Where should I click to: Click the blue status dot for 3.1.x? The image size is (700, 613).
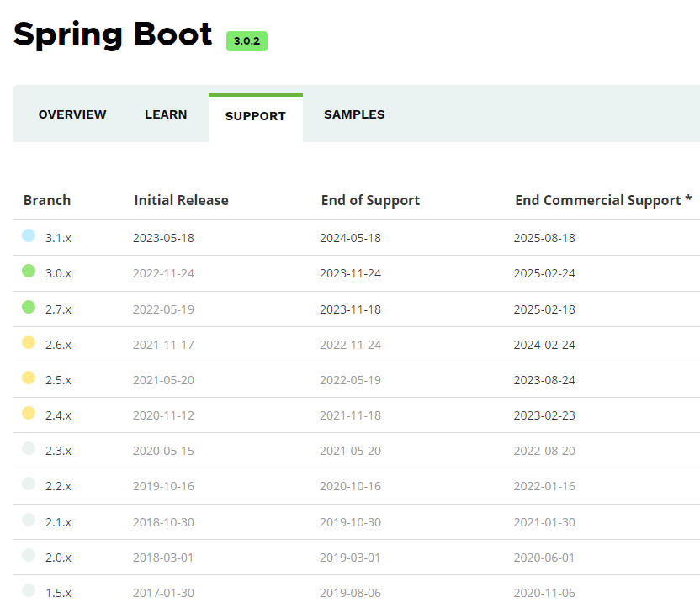point(29,235)
